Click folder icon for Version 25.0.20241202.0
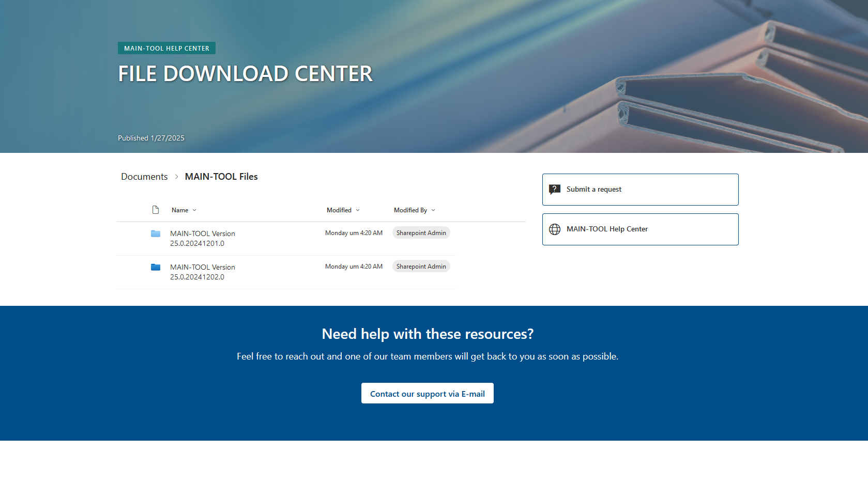868x483 pixels. pos(156,267)
